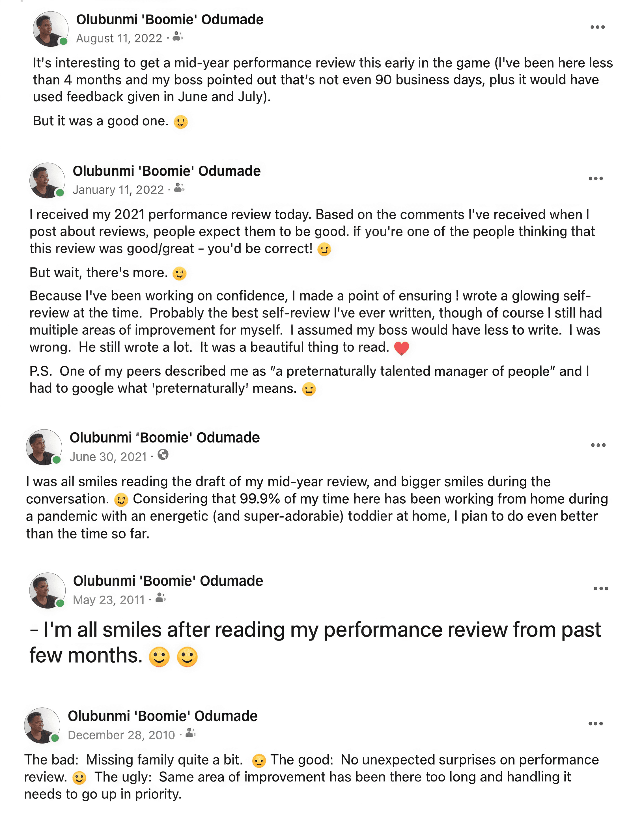Click public globe icon on June 30, 2021 post

(163, 454)
